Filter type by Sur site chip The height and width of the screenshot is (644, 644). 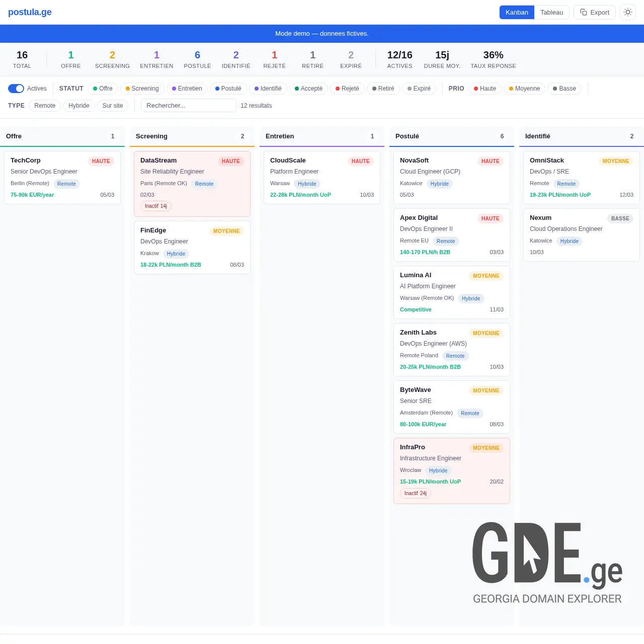pyautogui.click(x=113, y=106)
